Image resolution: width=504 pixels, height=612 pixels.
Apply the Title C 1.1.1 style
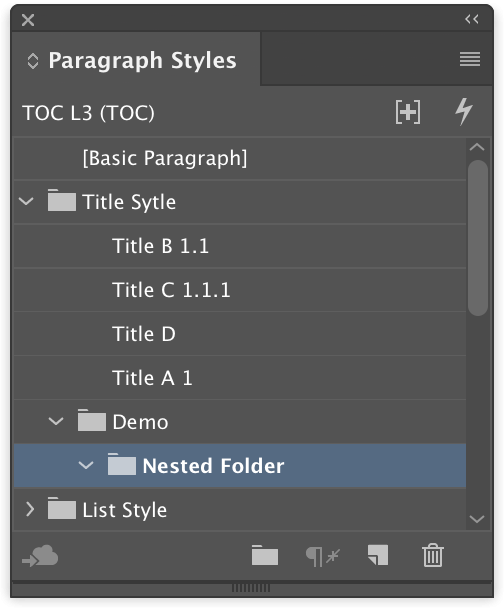click(240, 290)
